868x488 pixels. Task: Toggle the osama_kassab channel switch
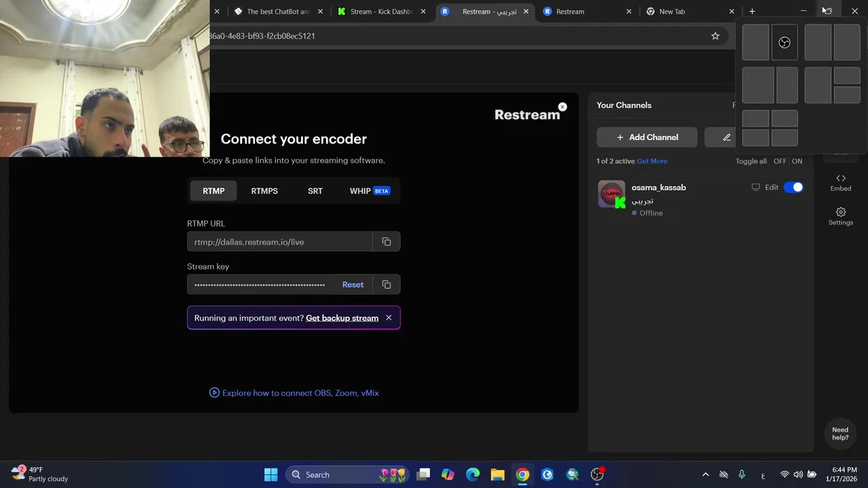[793, 187]
